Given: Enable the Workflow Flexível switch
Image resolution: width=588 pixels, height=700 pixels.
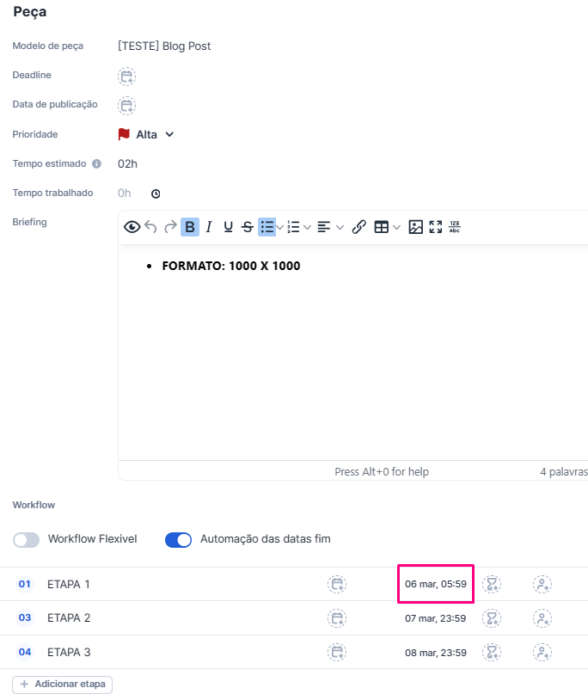Looking at the screenshot, I should pos(27,540).
